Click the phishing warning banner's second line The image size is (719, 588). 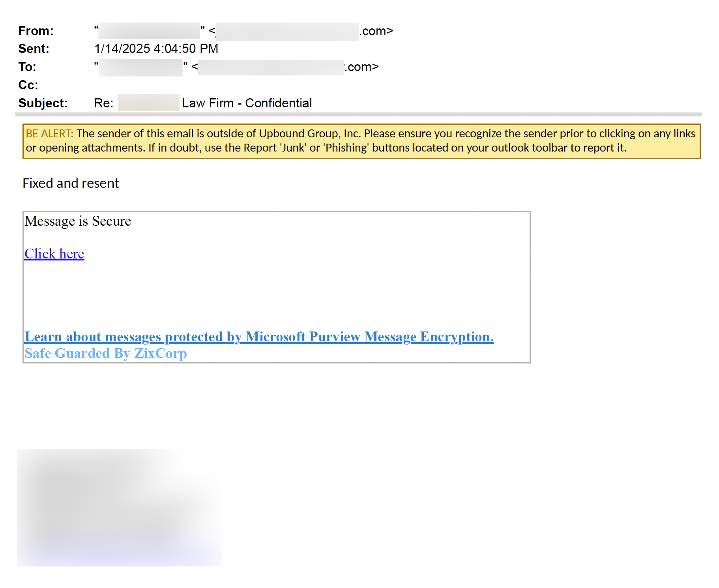[326, 148]
